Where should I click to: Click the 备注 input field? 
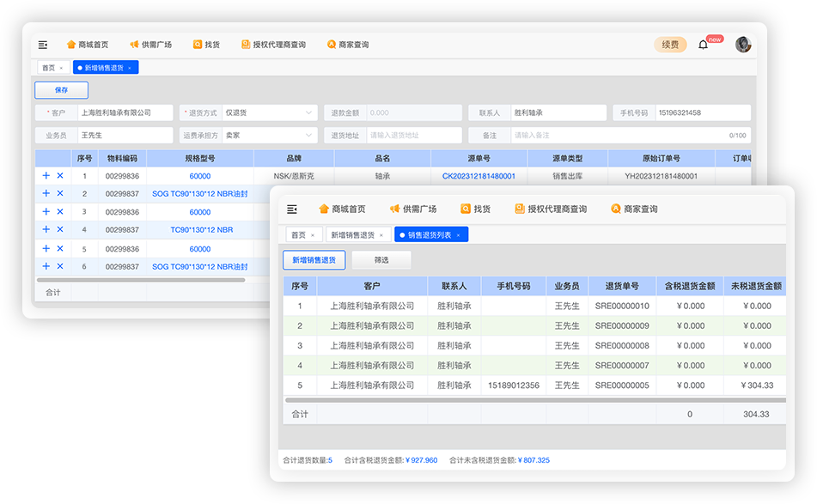(x=631, y=136)
